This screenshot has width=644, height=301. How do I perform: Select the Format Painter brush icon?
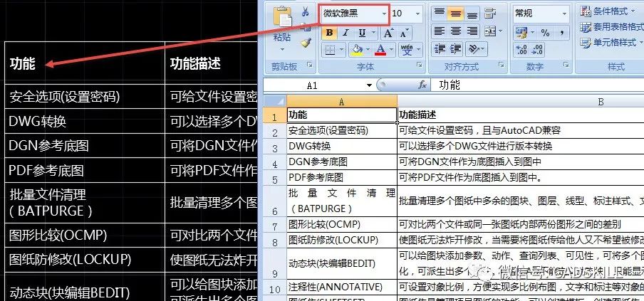coord(305,43)
